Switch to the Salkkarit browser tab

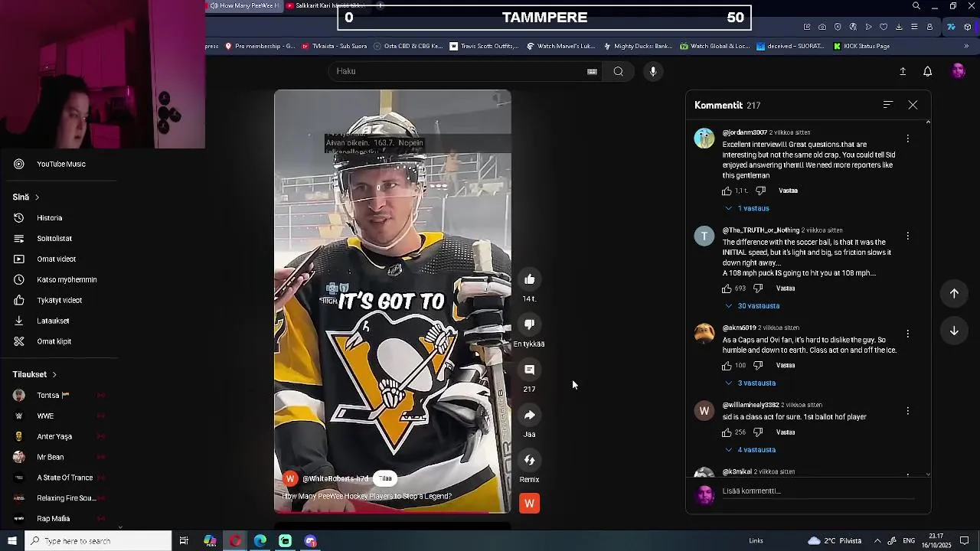[x=328, y=5]
